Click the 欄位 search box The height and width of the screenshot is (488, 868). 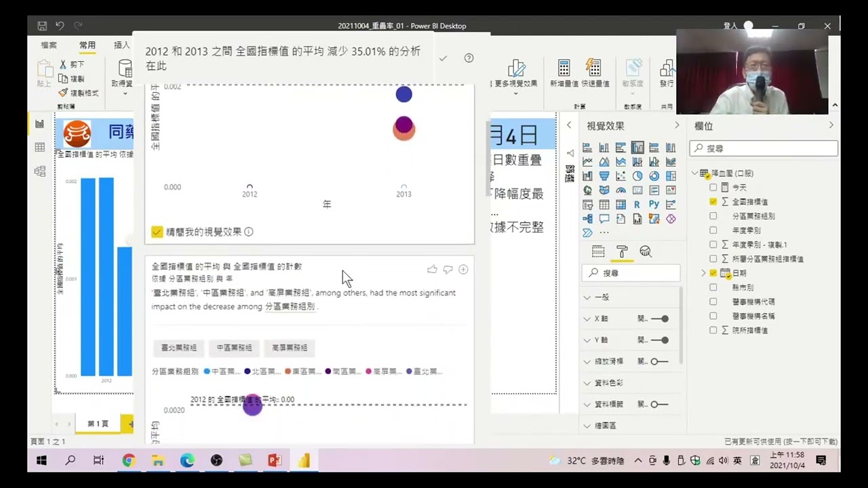click(x=764, y=148)
